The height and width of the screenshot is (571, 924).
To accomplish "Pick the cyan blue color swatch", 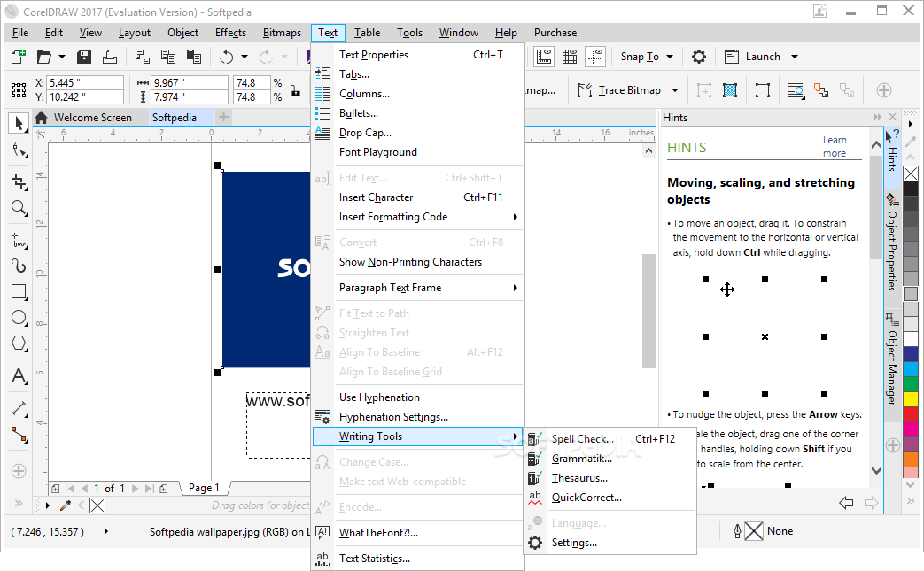I will pyautogui.click(x=911, y=368).
